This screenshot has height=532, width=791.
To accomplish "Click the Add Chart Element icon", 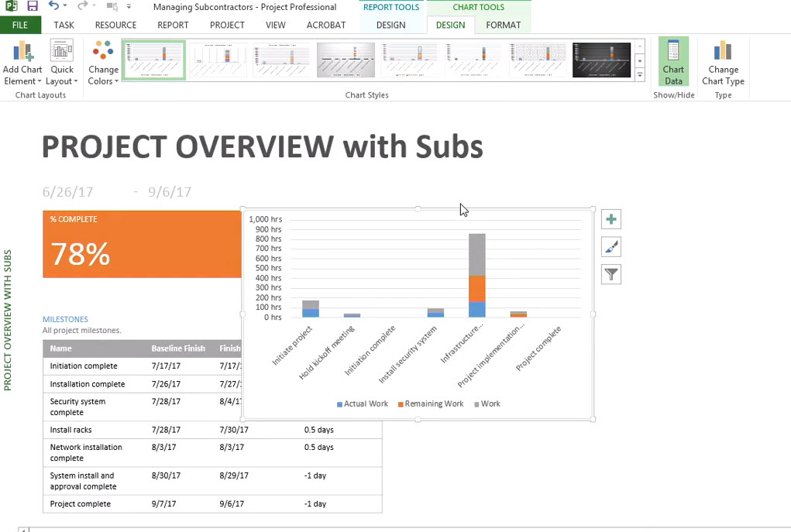I will tap(22, 53).
